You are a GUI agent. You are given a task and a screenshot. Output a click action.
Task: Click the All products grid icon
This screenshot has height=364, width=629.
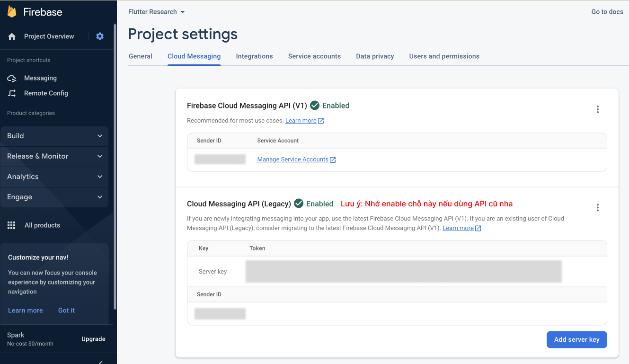(x=12, y=225)
